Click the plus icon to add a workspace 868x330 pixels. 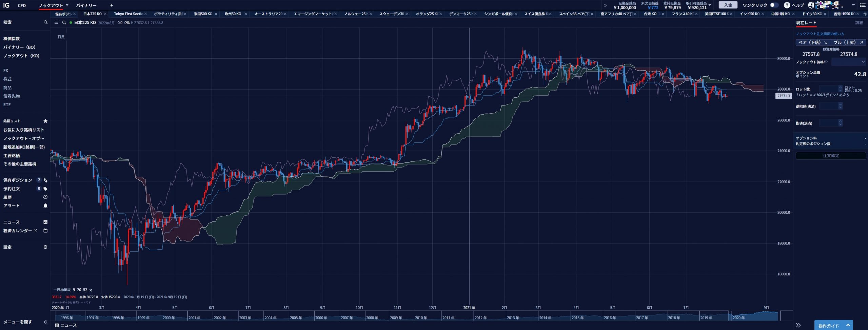112,5
